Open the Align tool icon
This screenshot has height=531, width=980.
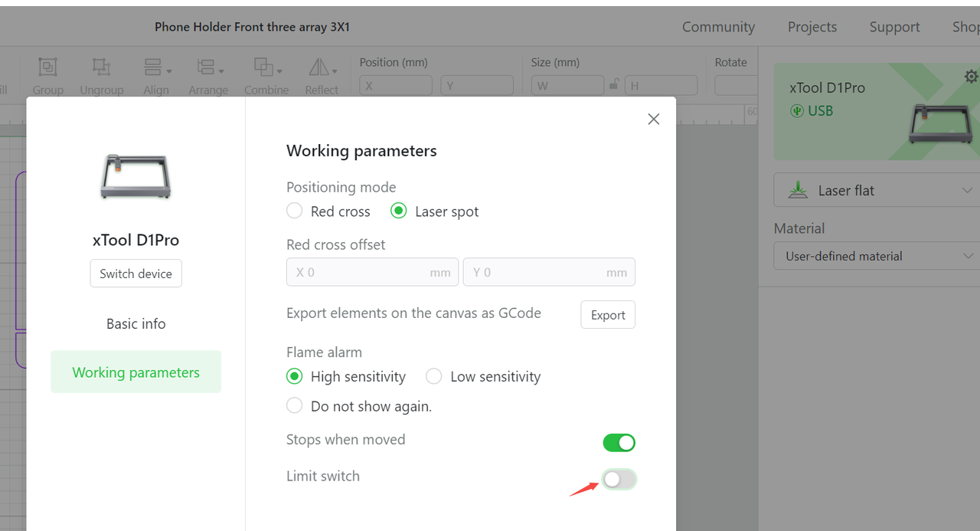coord(156,68)
